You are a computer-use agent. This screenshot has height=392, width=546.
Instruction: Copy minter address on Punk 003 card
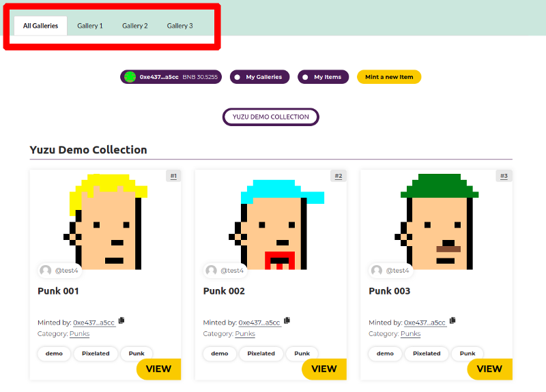[452, 320]
